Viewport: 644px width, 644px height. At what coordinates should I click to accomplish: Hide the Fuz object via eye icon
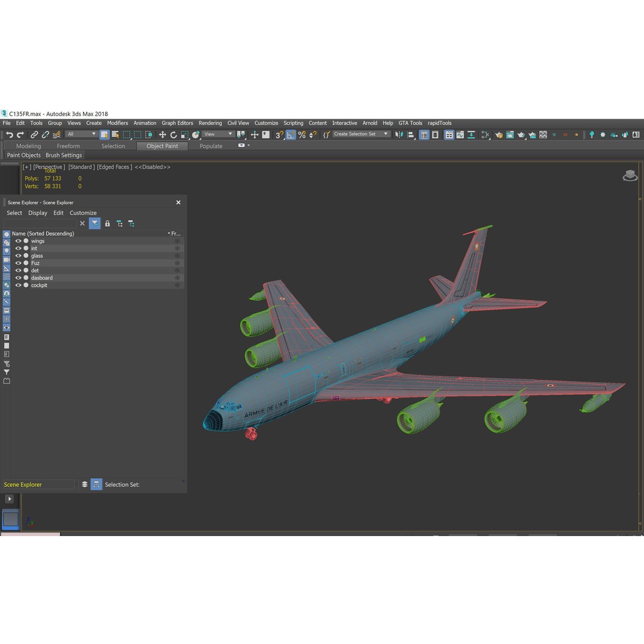(x=18, y=264)
